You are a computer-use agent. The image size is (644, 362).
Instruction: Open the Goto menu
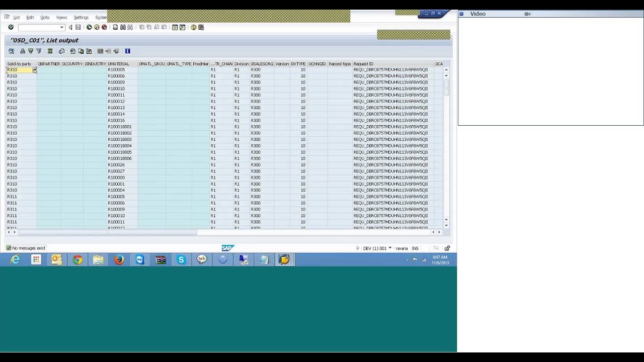tap(45, 17)
